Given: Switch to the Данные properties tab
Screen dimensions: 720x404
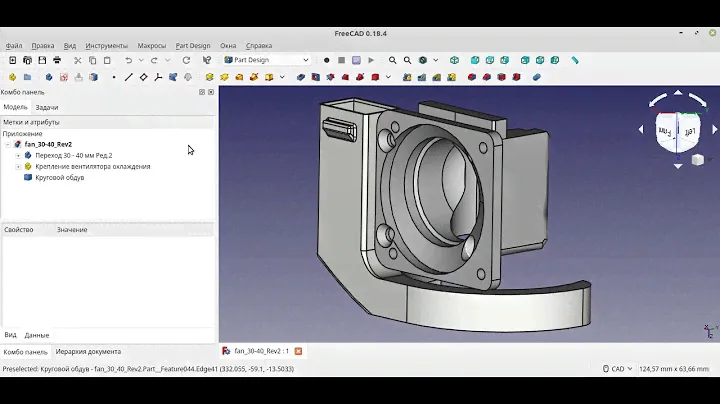Looking at the screenshot, I should point(37,335).
